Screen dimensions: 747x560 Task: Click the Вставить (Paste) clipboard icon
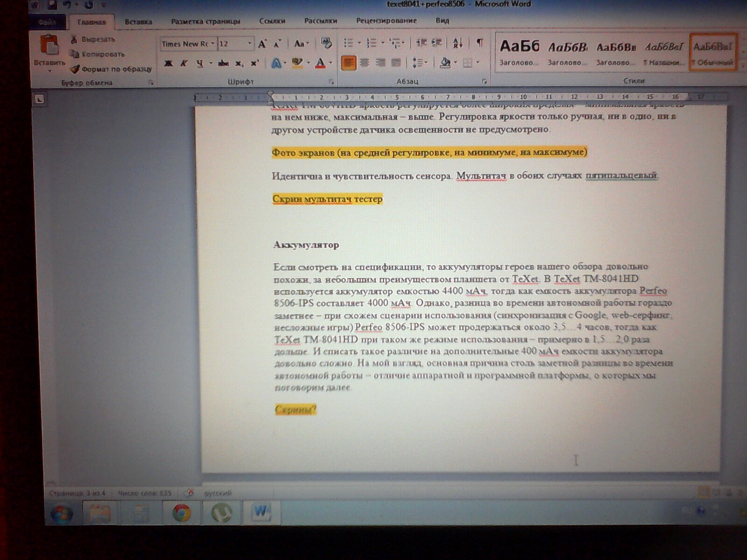(x=49, y=46)
